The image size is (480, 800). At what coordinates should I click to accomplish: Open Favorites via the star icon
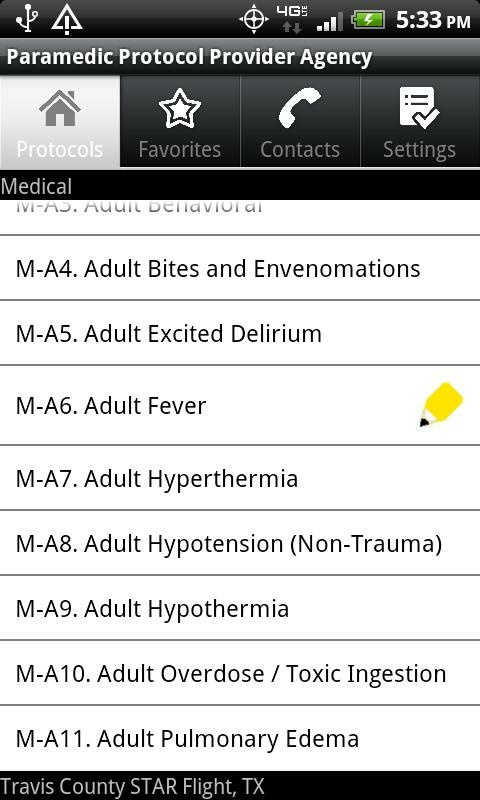(180, 108)
